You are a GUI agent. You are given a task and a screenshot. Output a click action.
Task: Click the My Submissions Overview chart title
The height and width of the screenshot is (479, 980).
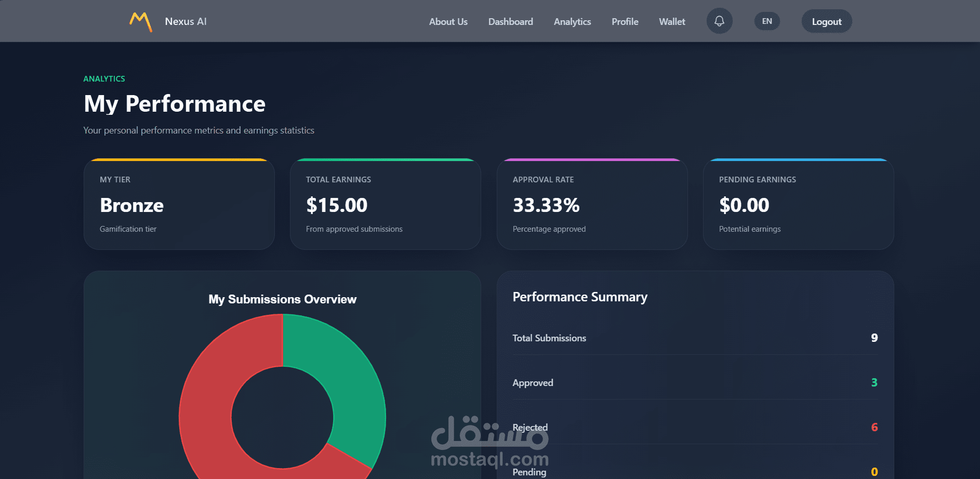[x=283, y=299]
